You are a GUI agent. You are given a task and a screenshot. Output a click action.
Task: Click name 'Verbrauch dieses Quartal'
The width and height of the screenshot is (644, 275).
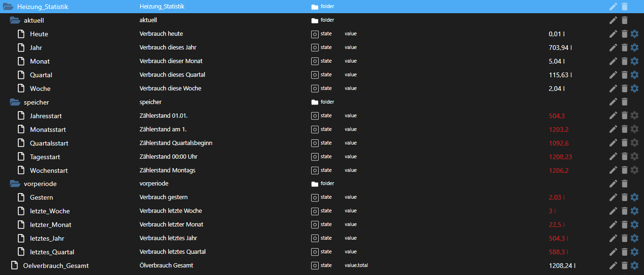click(173, 74)
